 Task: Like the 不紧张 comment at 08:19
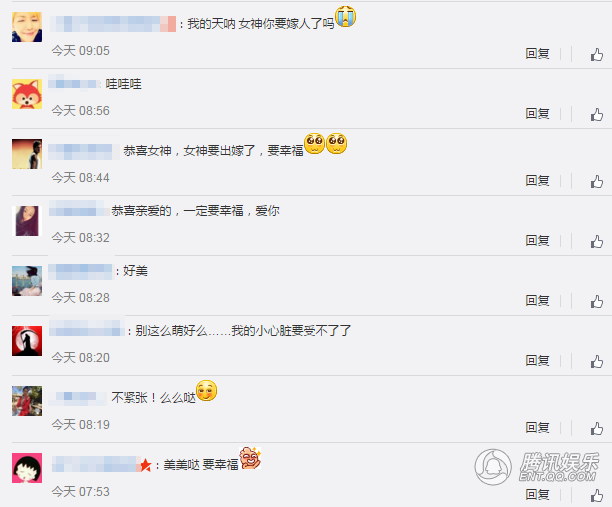pyautogui.click(x=596, y=429)
